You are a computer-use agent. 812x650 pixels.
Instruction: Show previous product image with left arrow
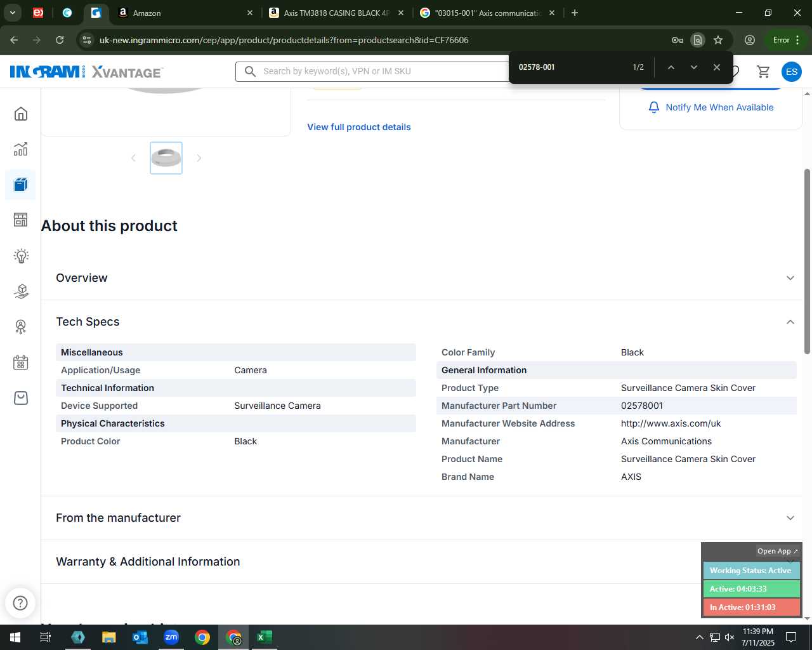pyautogui.click(x=133, y=158)
